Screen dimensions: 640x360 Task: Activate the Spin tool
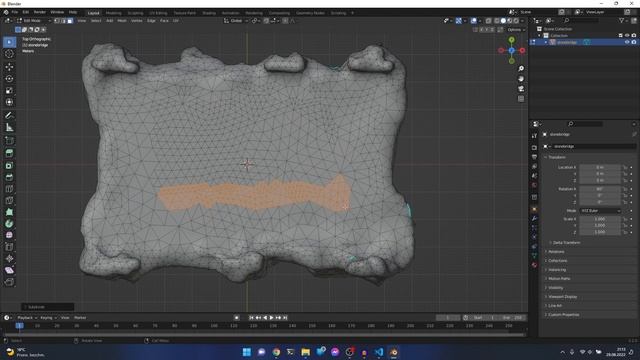9,224
